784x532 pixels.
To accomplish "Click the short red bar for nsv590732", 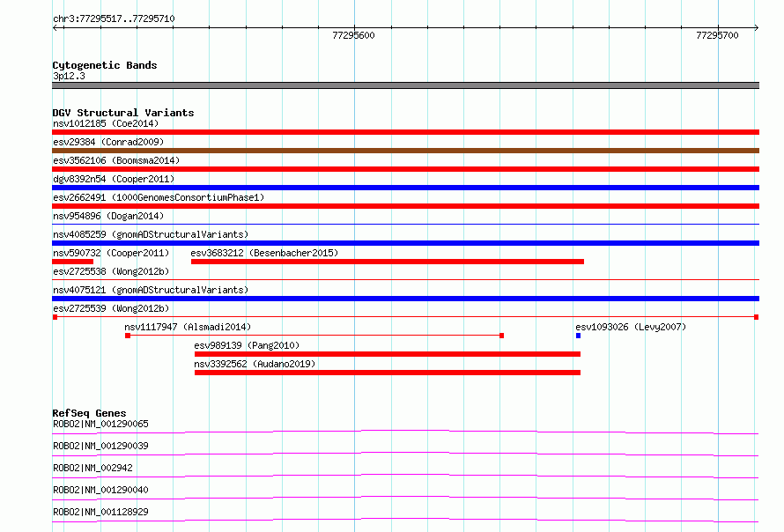I will [72, 262].
